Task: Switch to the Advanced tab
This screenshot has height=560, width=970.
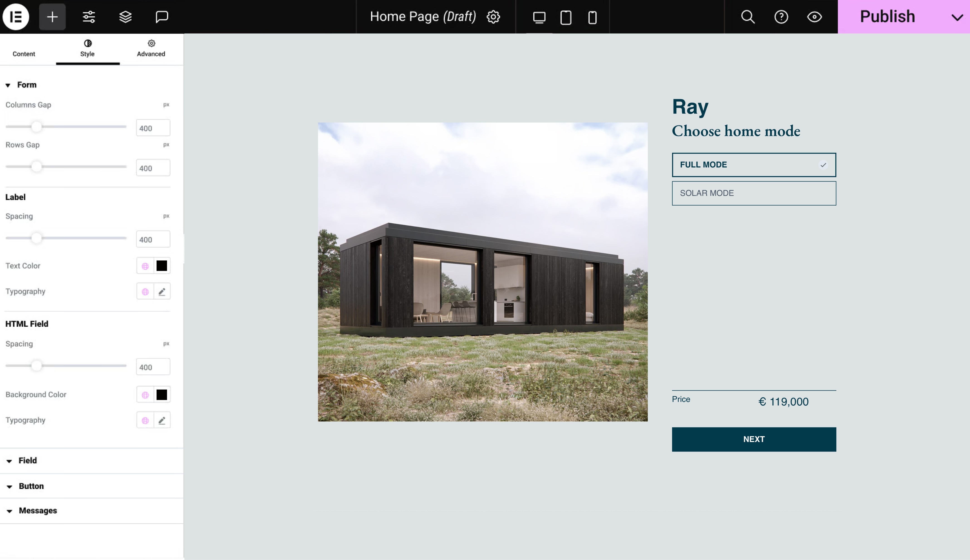Action: pyautogui.click(x=151, y=49)
